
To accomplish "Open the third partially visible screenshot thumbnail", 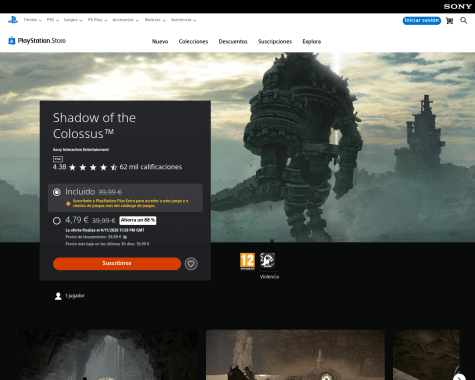I will (x=426, y=355).
